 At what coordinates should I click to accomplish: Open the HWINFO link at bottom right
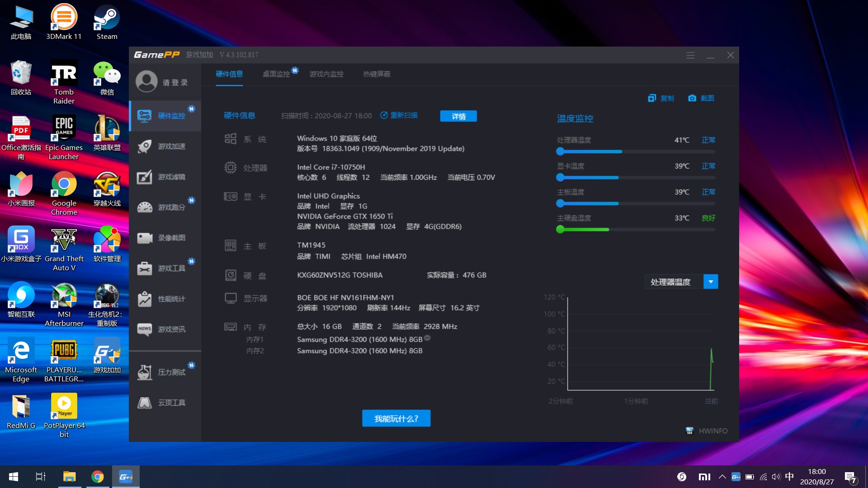[x=708, y=431]
